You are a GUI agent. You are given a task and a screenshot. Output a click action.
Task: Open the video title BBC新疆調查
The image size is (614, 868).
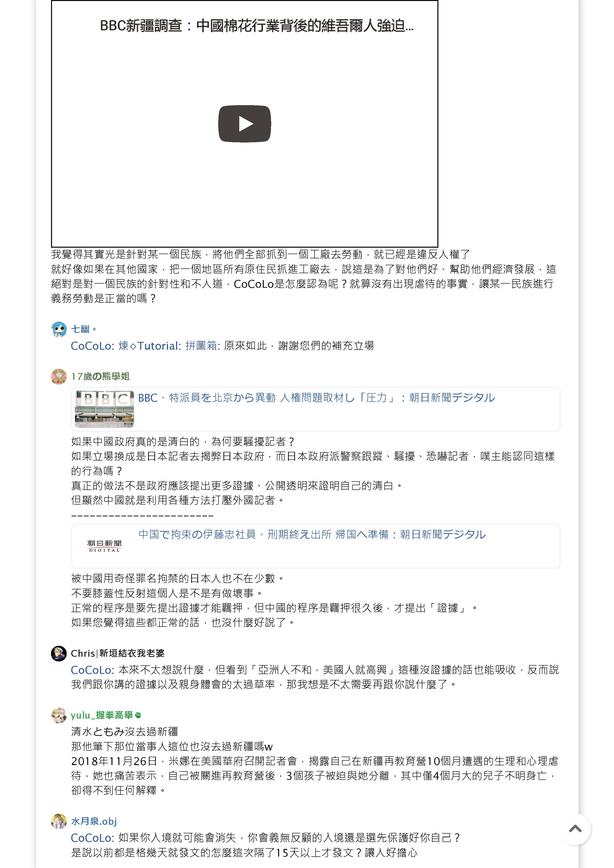click(x=257, y=26)
